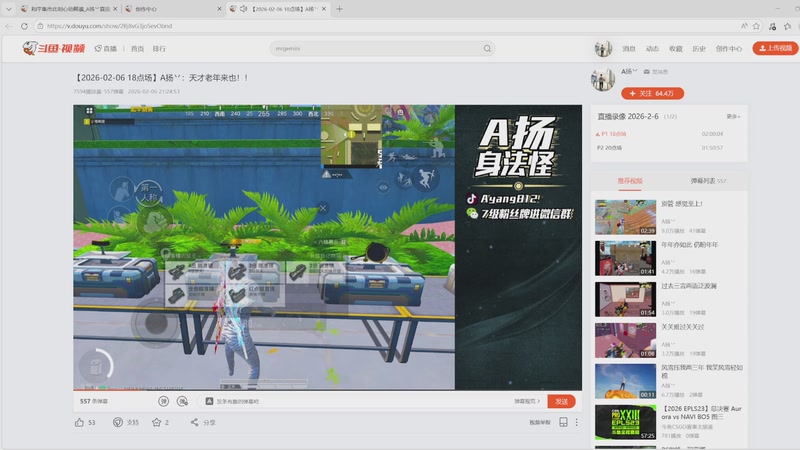Open recommended video with 00:11 duration

tap(625, 381)
